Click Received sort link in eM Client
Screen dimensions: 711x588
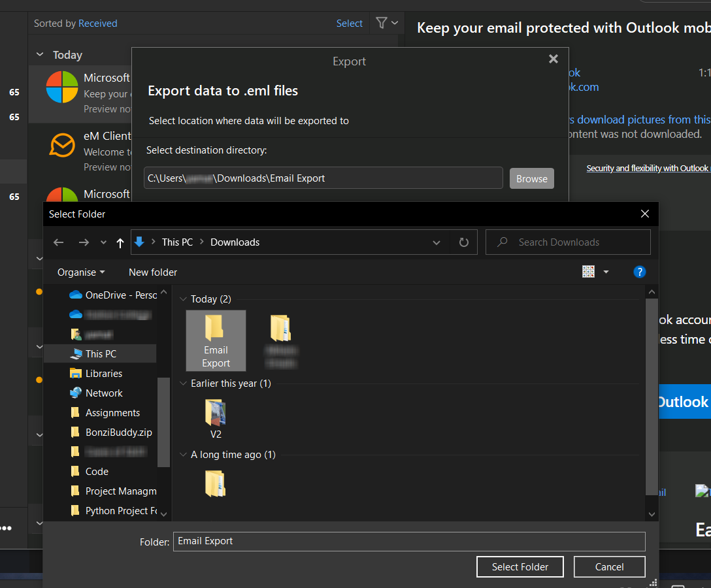tap(97, 24)
